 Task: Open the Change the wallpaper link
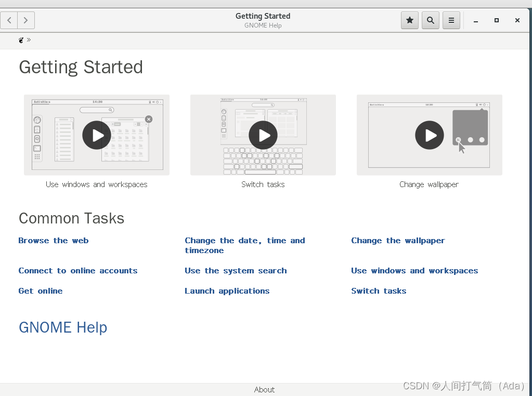398,241
